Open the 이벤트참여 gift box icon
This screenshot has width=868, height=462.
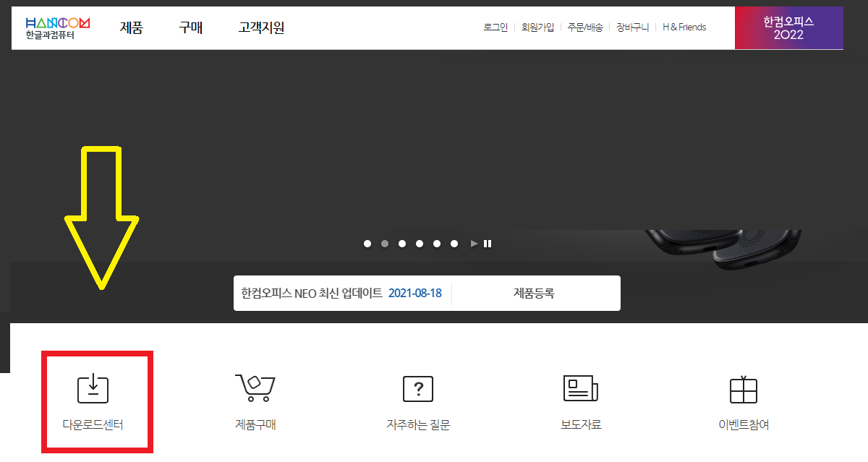point(744,389)
